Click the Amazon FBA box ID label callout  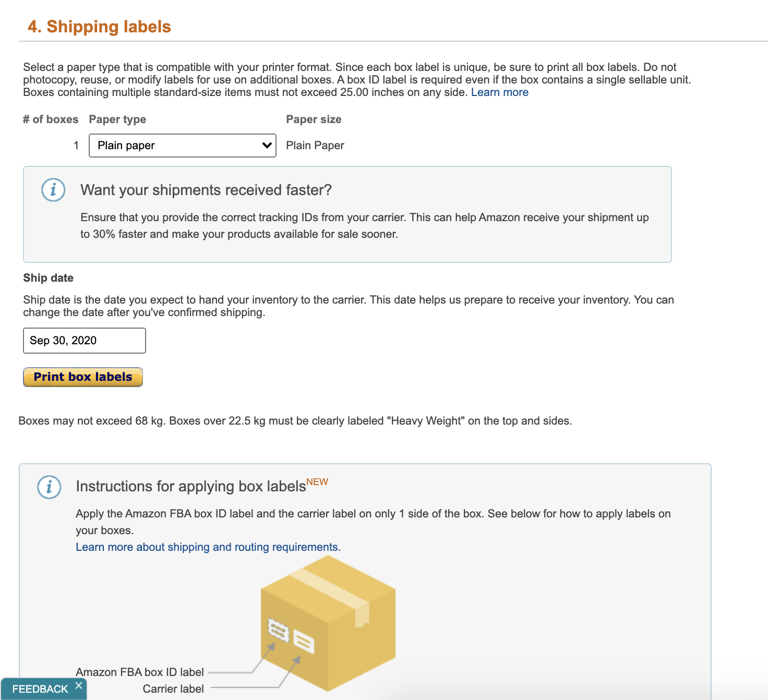[x=139, y=672]
